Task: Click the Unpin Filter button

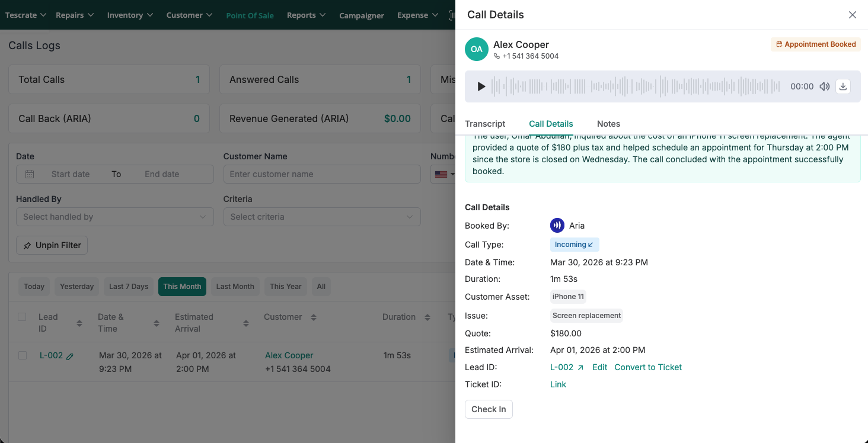Action: [x=52, y=245]
